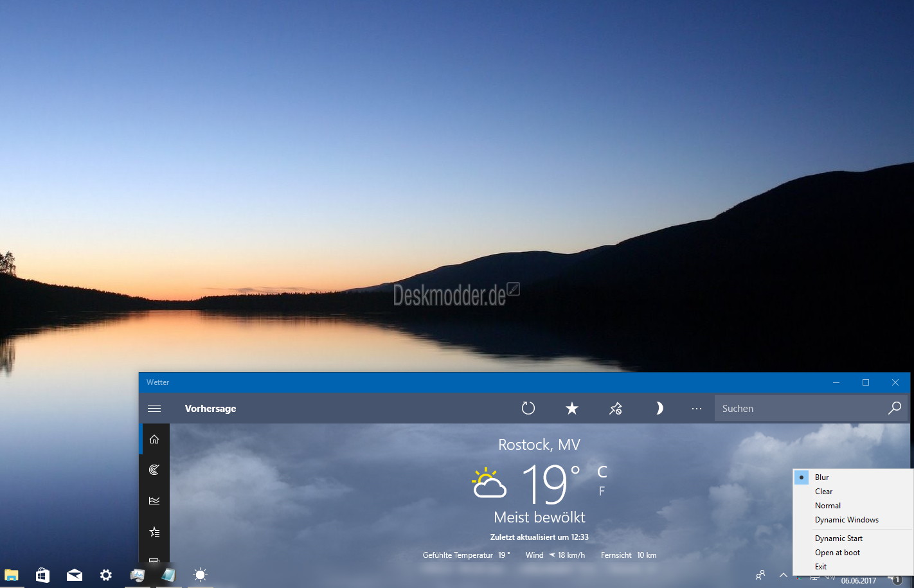
Task: Select the Blur radio option
Action: 853,477
